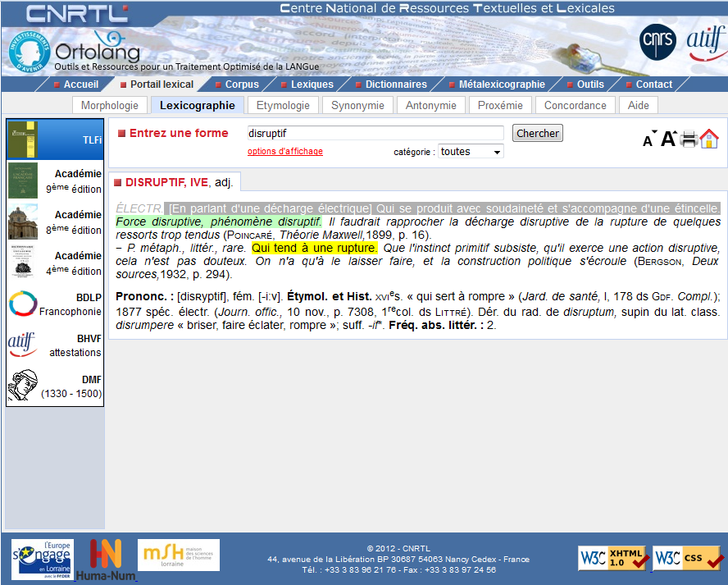Click the search field containing disruptif
The image size is (728, 585).
(375, 134)
